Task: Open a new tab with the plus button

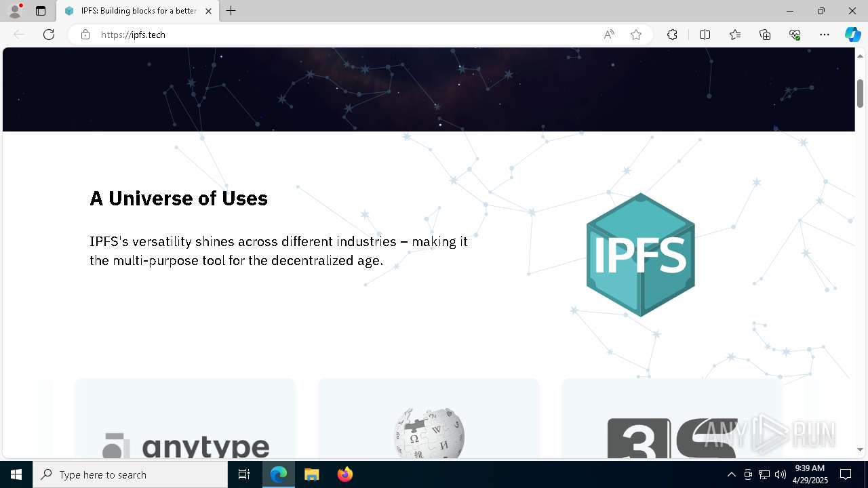Action: coord(231,11)
